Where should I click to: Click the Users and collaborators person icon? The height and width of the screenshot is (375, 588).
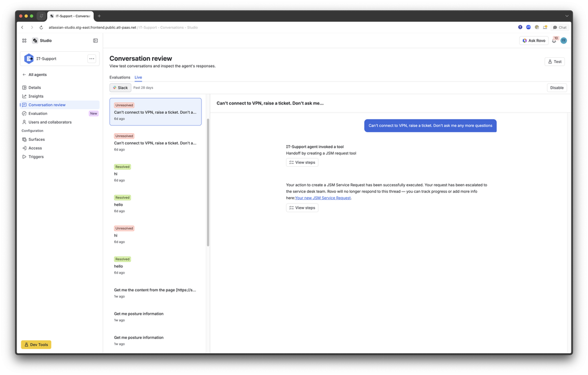tap(24, 122)
